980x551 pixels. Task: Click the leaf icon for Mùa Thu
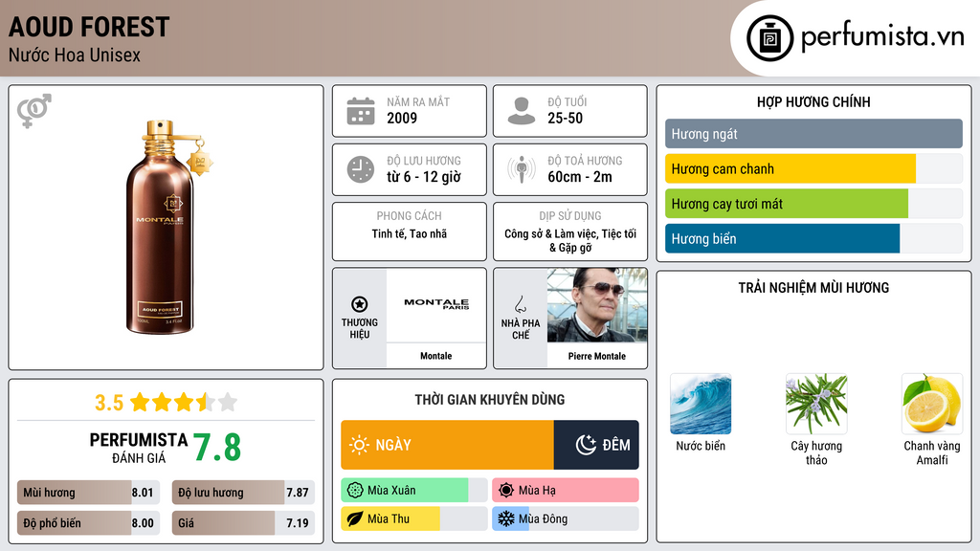click(355, 518)
